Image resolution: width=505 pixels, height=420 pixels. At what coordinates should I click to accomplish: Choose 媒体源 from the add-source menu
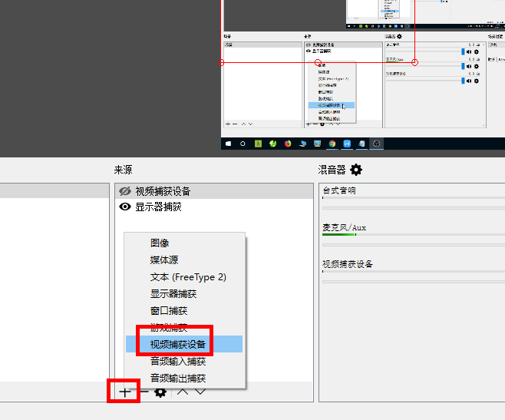point(164,260)
